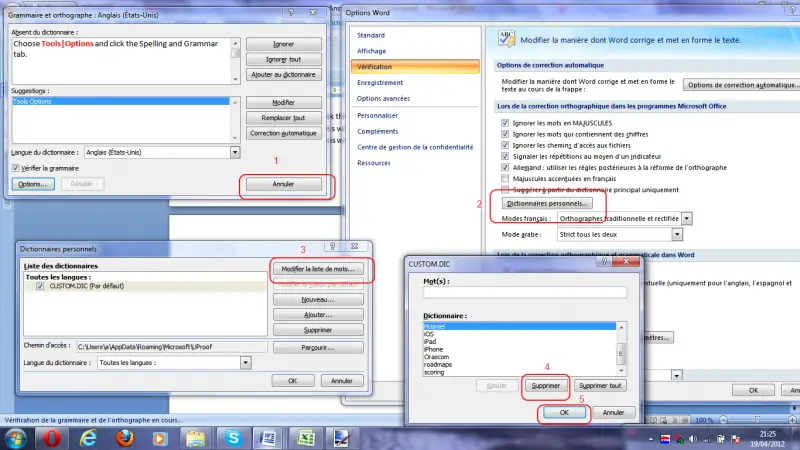Open the Windows Start menu
The width and height of the screenshot is (800, 450).
pyautogui.click(x=15, y=438)
